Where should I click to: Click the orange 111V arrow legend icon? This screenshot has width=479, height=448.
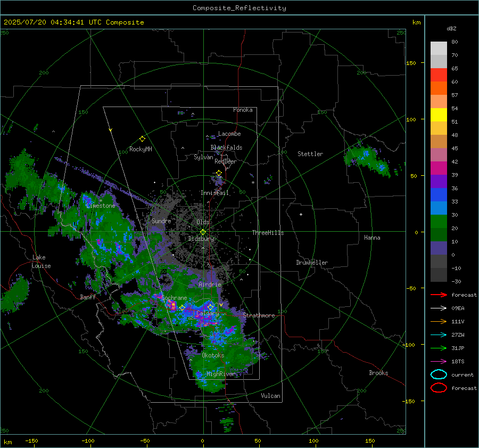coord(439,321)
